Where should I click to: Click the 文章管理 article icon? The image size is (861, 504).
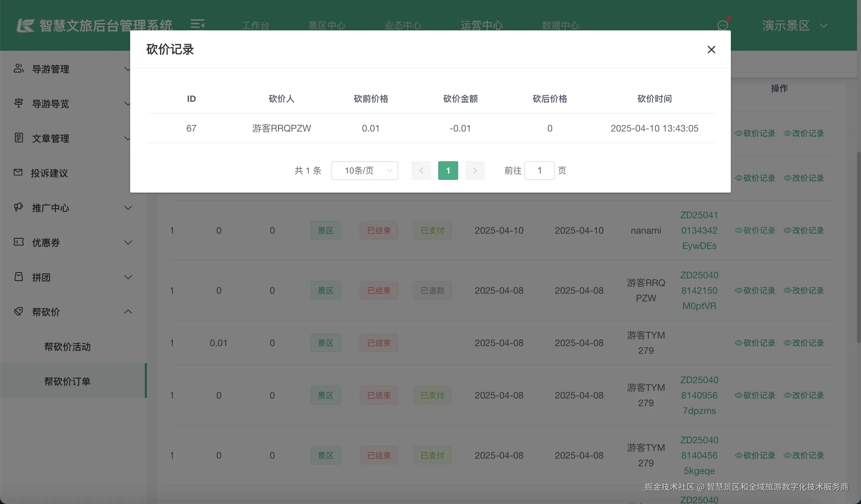coord(18,138)
